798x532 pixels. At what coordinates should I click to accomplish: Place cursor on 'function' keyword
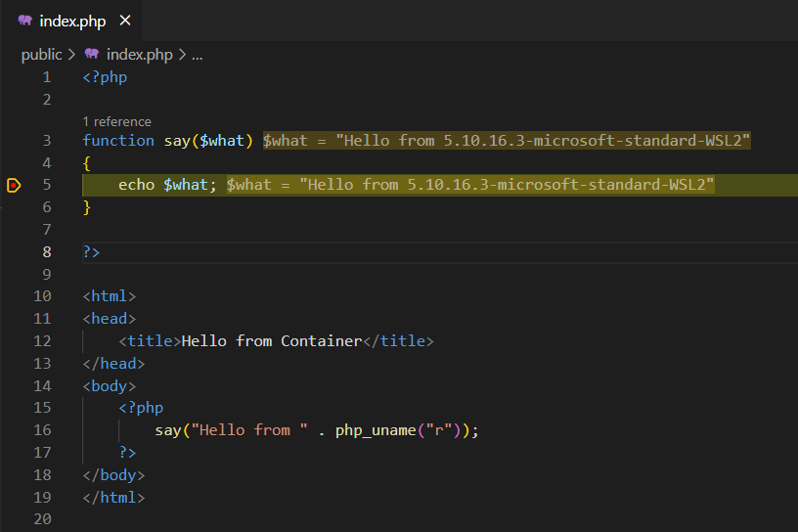[118, 141]
